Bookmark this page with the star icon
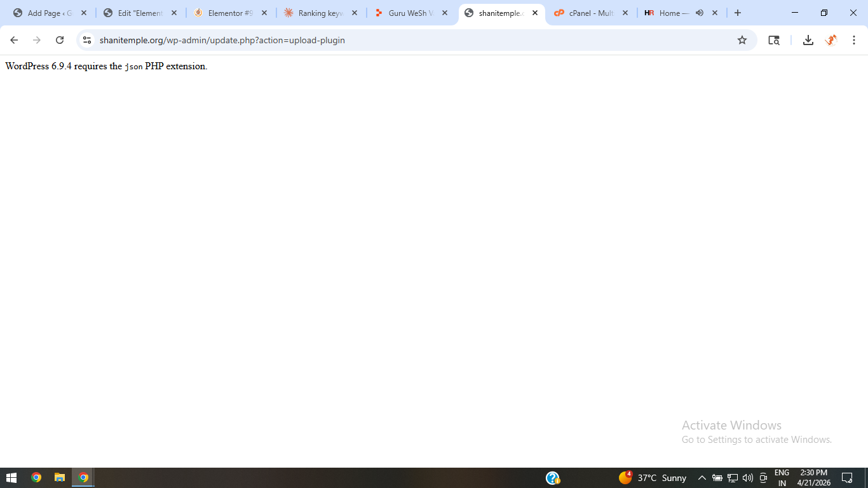This screenshot has width=868, height=488. [742, 40]
